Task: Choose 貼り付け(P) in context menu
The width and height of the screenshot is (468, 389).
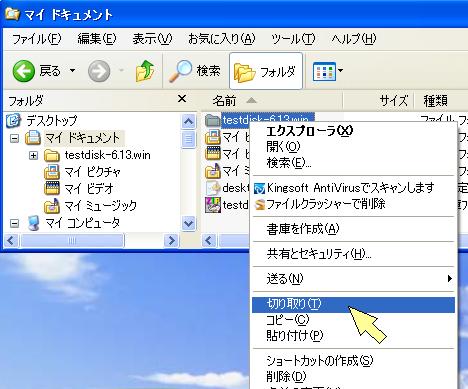Action: click(x=353, y=336)
